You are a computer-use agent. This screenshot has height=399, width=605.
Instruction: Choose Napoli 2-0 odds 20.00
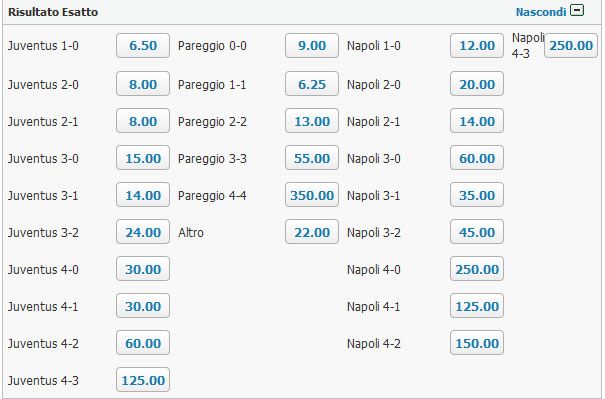pyautogui.click(x=477, y=84)
